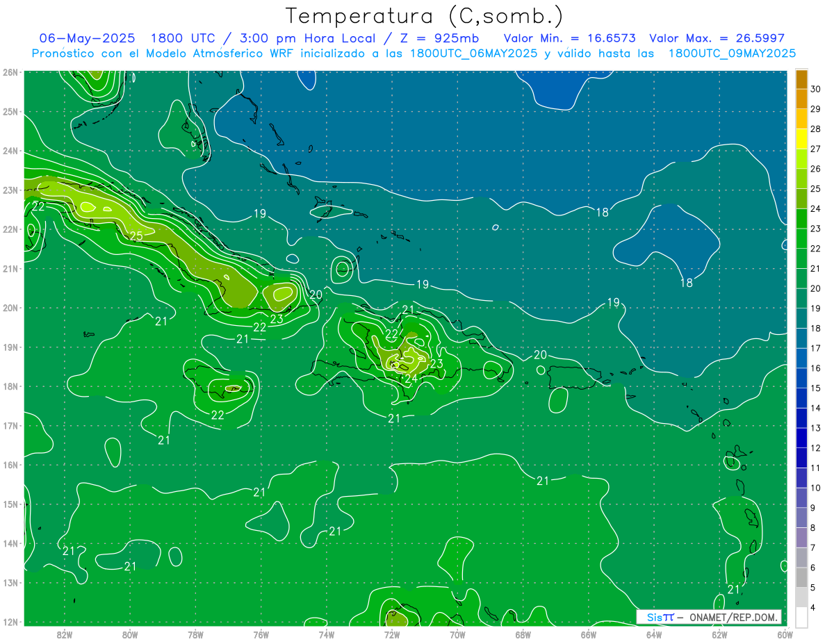Click the "24" contour label on Hispaniola
The height and width of the screenshot is (644, 834).
(411, 379)
